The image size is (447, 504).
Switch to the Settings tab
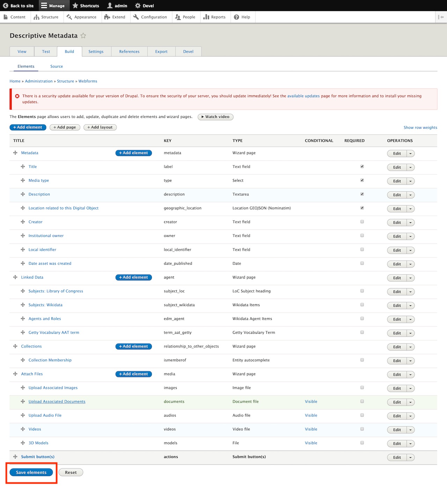96,52
